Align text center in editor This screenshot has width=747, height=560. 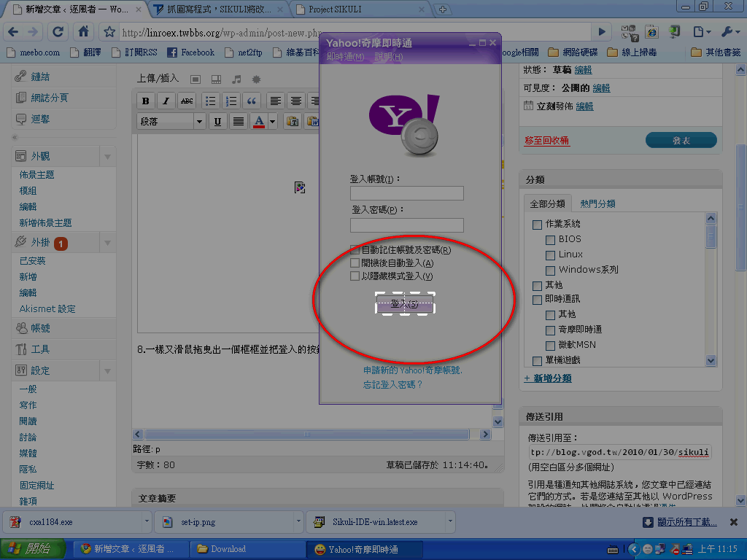click(296, 101)
